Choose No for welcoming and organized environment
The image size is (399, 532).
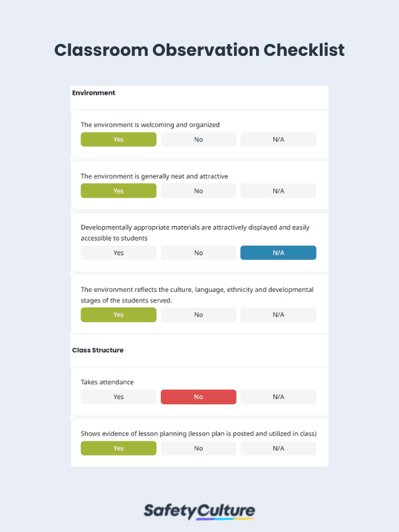click(198, 140)
